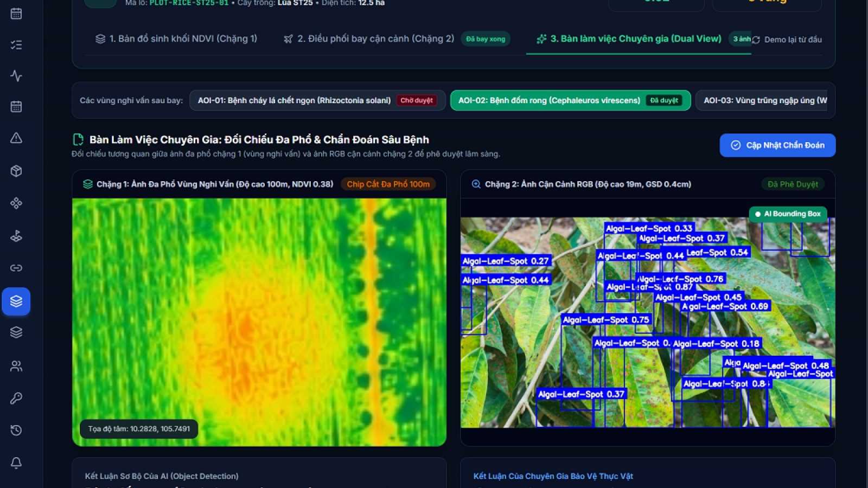Click the Đã bay xong badge
Image resolution: width=868 pixels, height=488 pixels.
pyautogui.click(x=486, y=39)
